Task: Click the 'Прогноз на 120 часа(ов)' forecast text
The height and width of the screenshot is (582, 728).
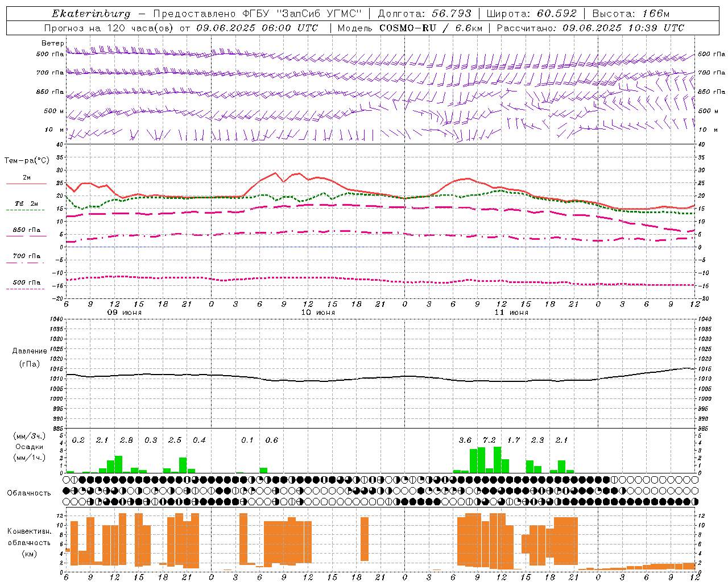Action: coord(109,28)
